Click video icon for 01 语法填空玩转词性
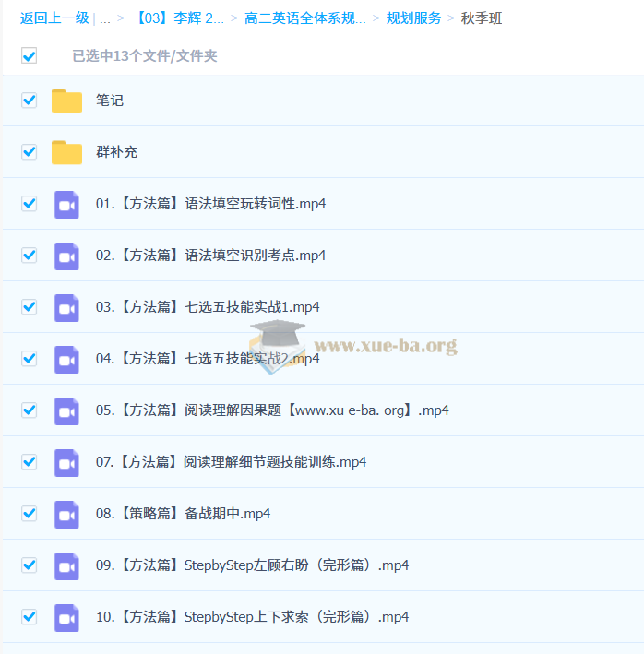Viewport: 644px width, 654px height. coord(66,204)
